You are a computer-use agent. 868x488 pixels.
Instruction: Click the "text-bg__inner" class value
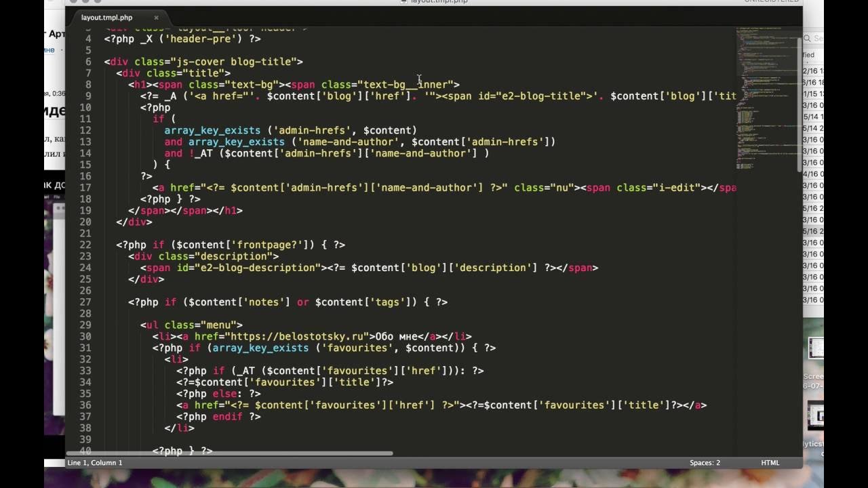(406, 85)
